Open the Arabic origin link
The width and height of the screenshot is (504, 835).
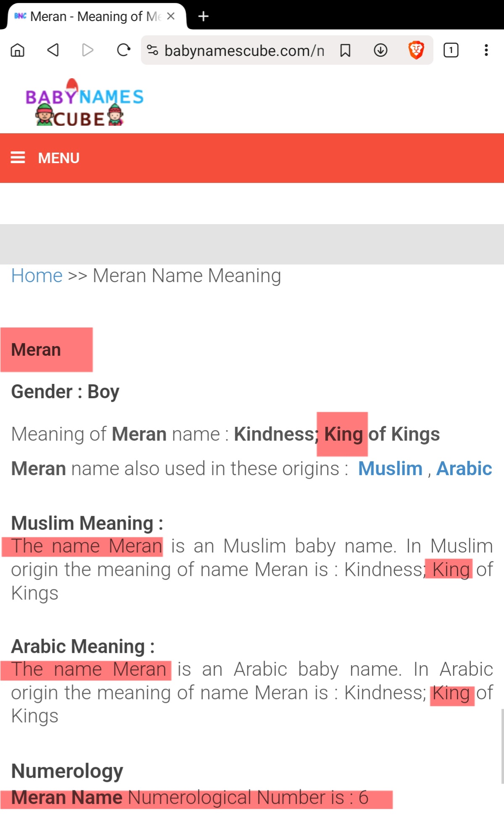click(464, 468)
